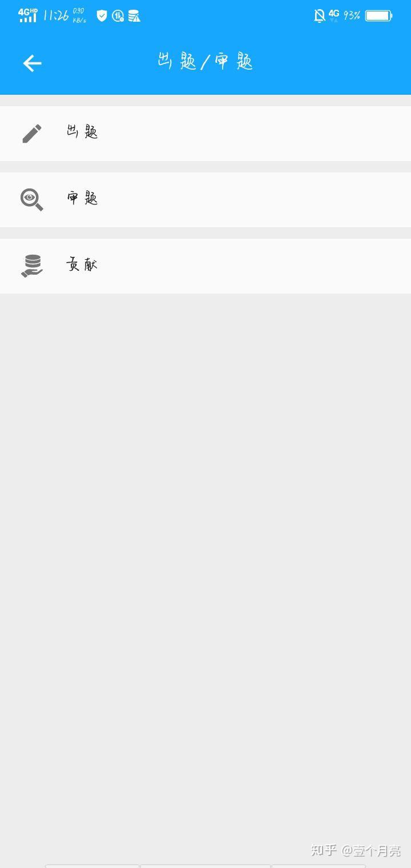Tap the database warning status icon

point(134,16)
